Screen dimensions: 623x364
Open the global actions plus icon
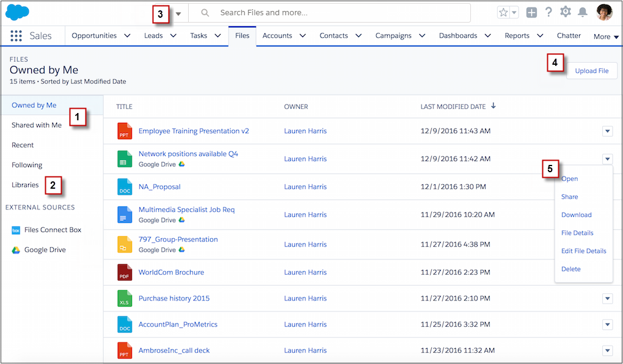[x=531, y=13]
